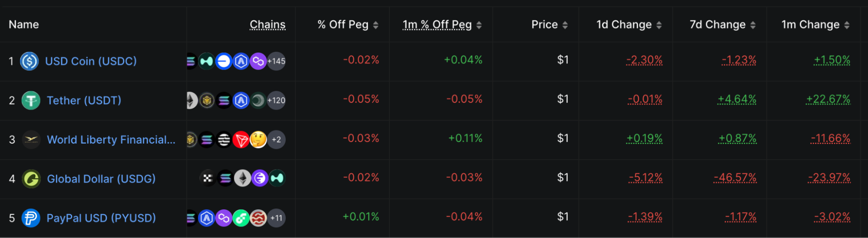Click the thinking-face emoji chain icon
This screenshot has height=238, width=868.
(x=258, y=140)
